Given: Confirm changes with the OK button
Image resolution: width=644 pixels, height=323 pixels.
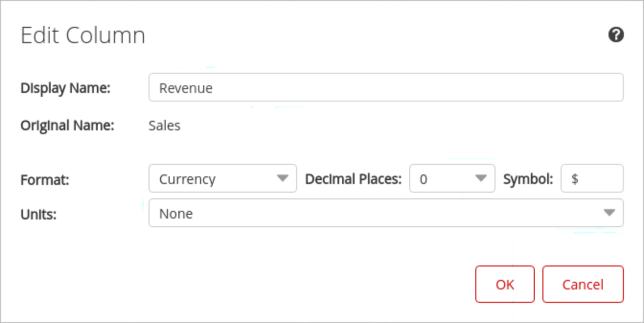Looking at the screenshot, I should click(505, 284).
